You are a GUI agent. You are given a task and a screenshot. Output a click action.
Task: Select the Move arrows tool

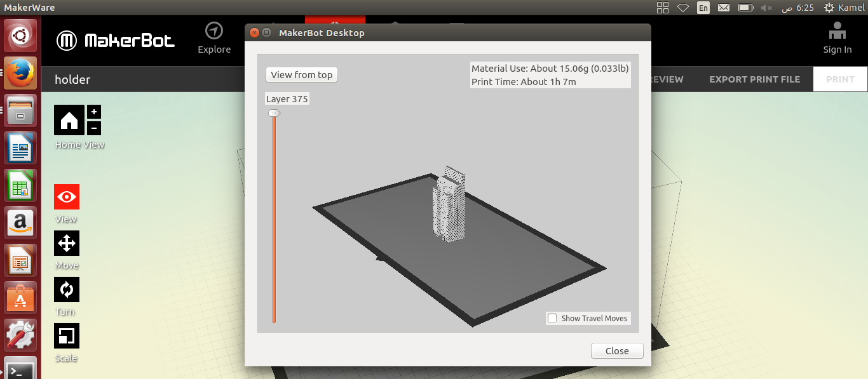coord(67,243)
